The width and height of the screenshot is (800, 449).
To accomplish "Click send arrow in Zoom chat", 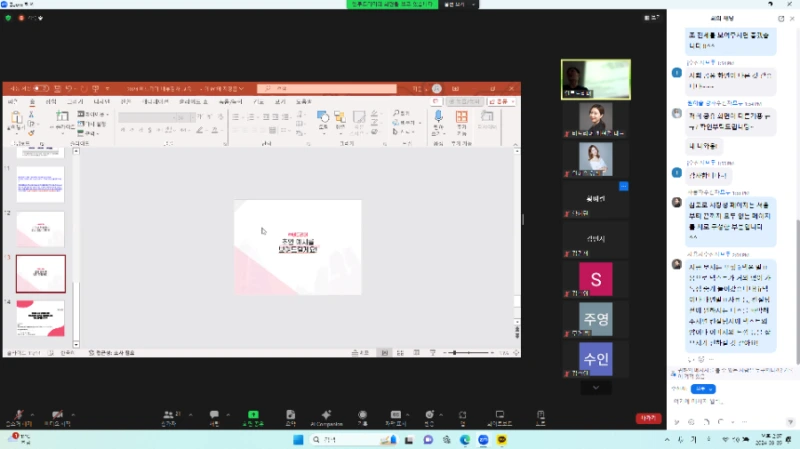I will [x=790, y=422].
